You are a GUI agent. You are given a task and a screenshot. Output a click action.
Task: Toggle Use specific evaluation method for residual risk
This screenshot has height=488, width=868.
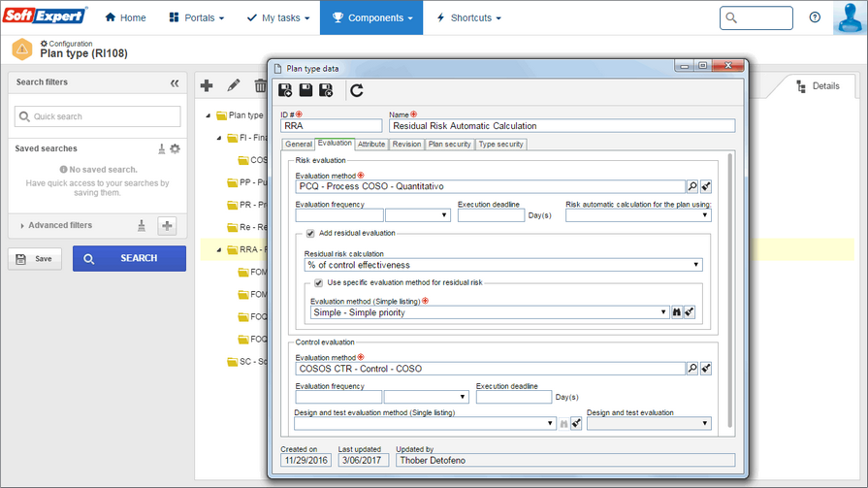tap(318, 282)
